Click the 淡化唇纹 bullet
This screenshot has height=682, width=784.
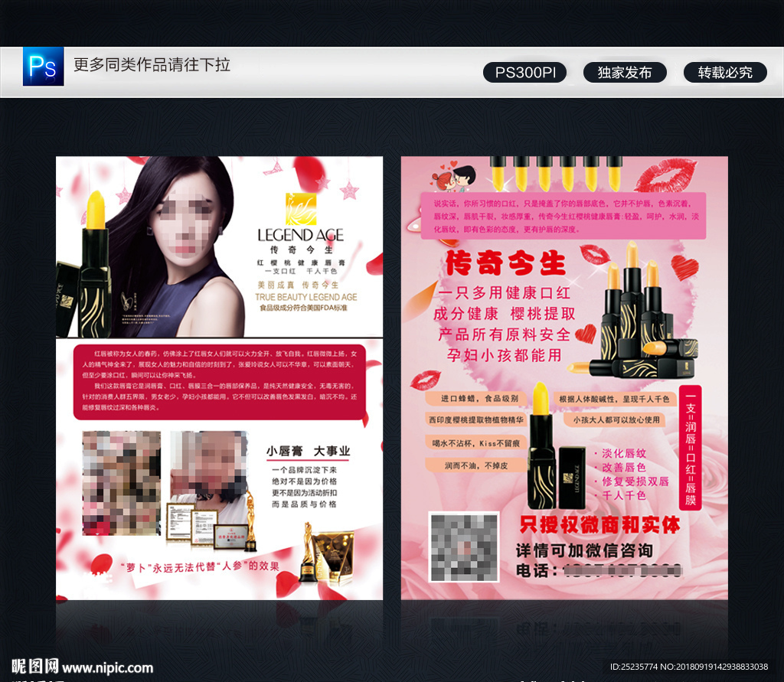click(x=620, y=453)
